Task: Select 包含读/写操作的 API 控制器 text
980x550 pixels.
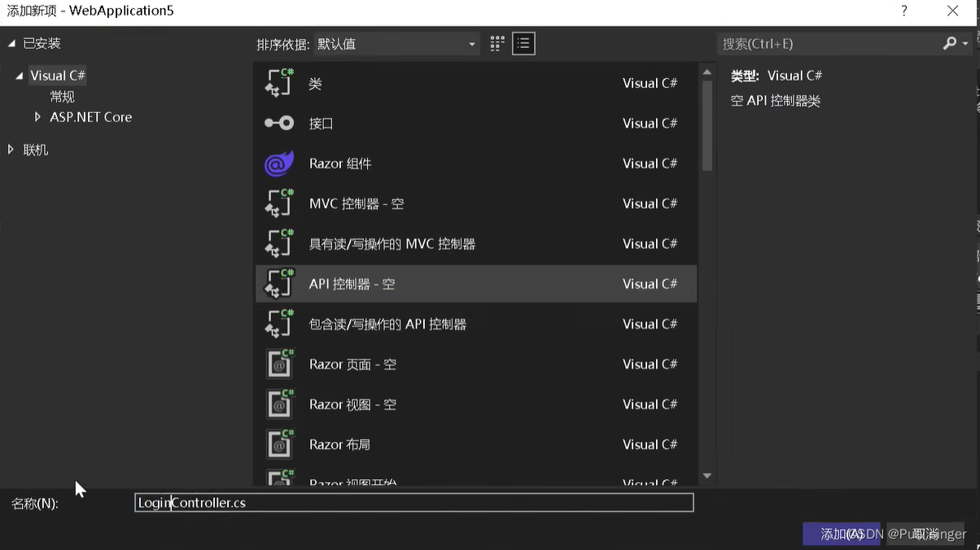Action: click(x=387, y=324)
